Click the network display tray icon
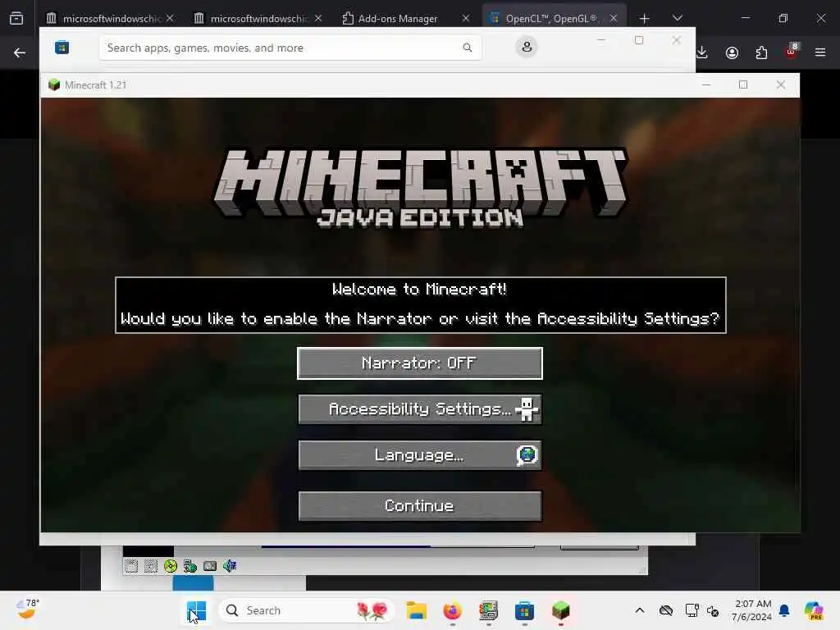Screen dimensions: 840x630 (692, 610)
